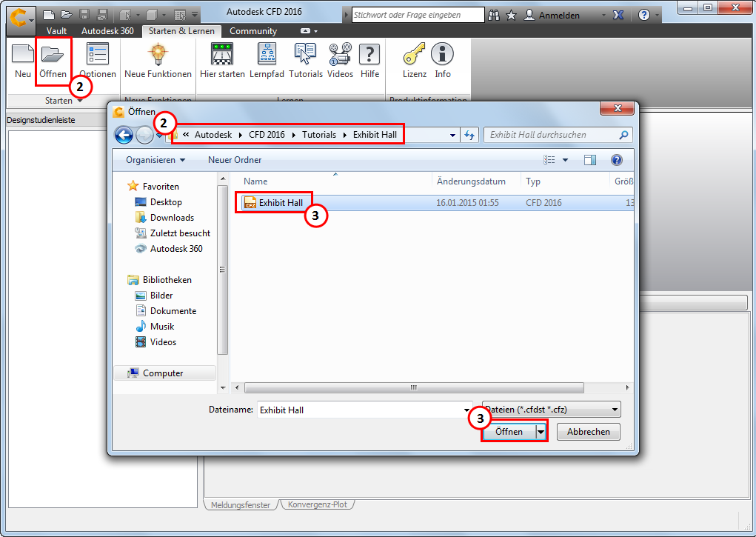Click the Neuer Ordner button
The height and width of the screenshot is (537, 756).
pos(235,160)
